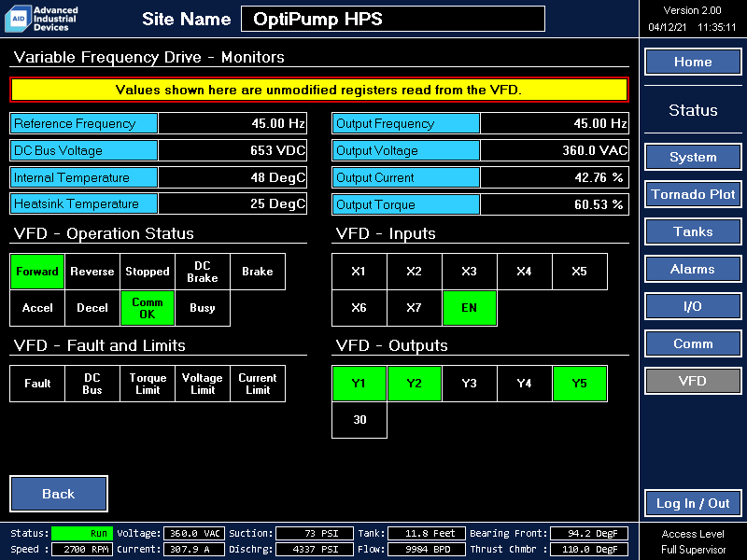Click the Output Torque value 60.53 %

(555, 204)
